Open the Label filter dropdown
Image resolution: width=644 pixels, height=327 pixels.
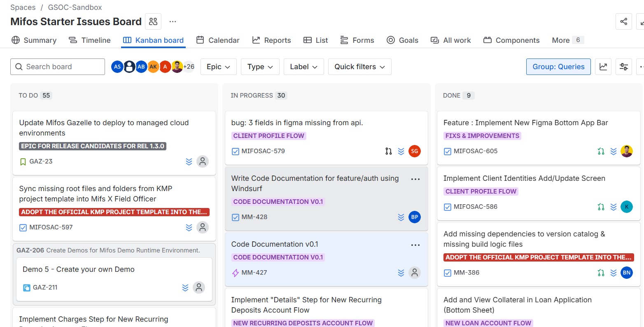[303, 67]
